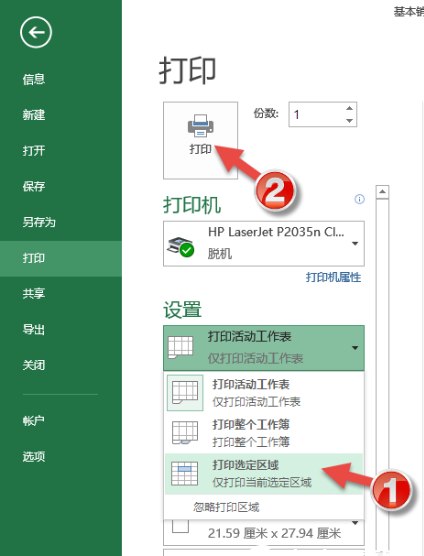Screen dimensions: 424x556
Task: Open the 信息 menu item
Action: (x=34, y=79)
